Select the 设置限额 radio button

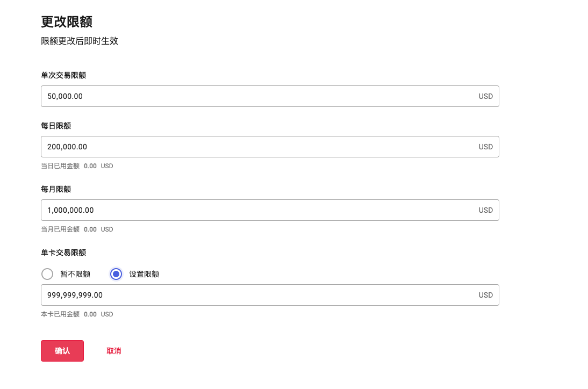[x=116, y=274]
